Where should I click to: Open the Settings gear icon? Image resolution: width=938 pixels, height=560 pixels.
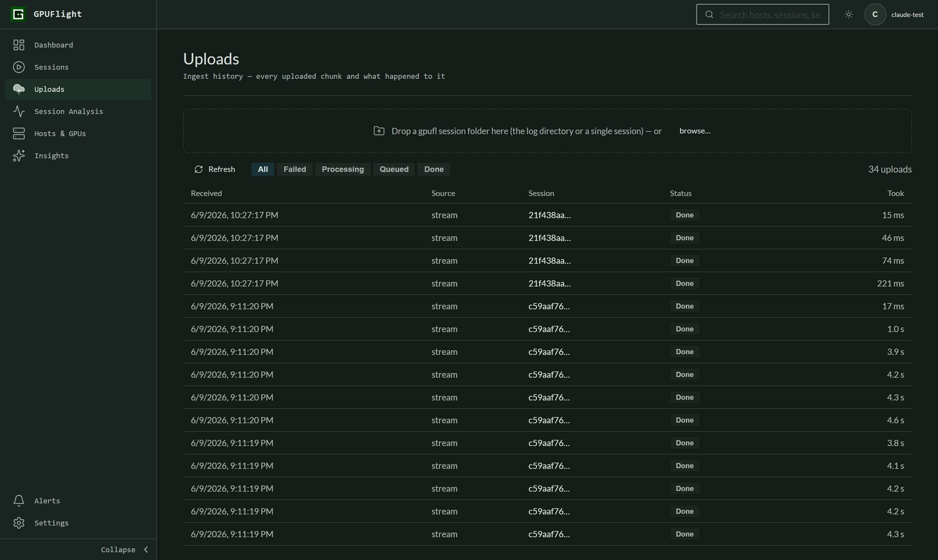pos(19,523)
